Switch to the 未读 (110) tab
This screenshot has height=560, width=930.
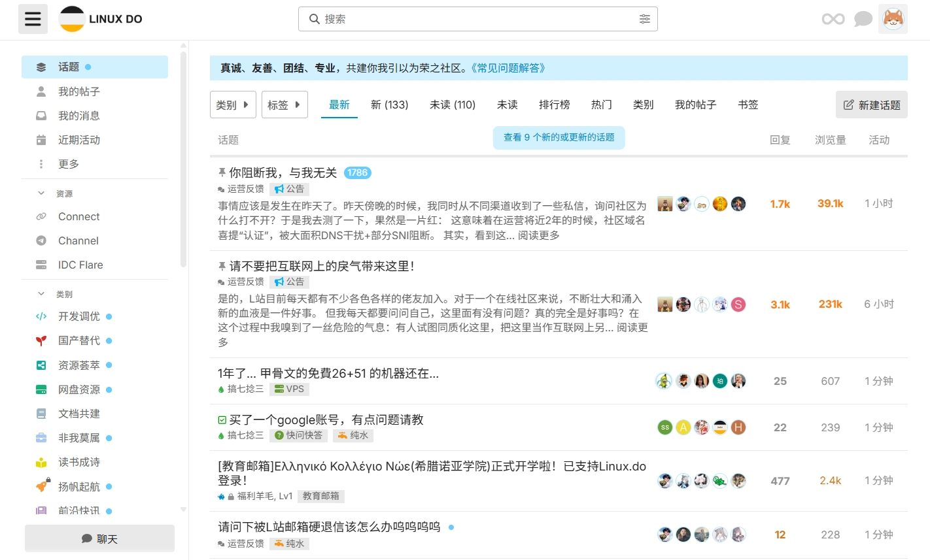click(452, 105)
